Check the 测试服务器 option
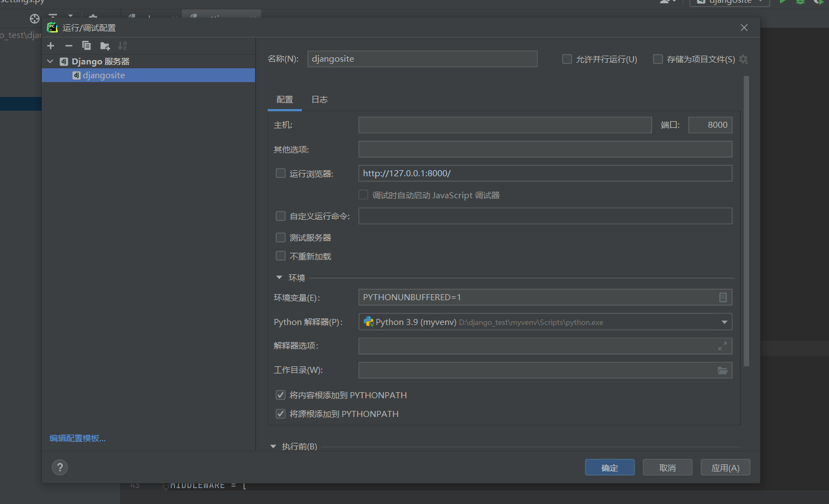Image resolution: width=829 pixels, height=504 pixels. (x=280, y=237)
